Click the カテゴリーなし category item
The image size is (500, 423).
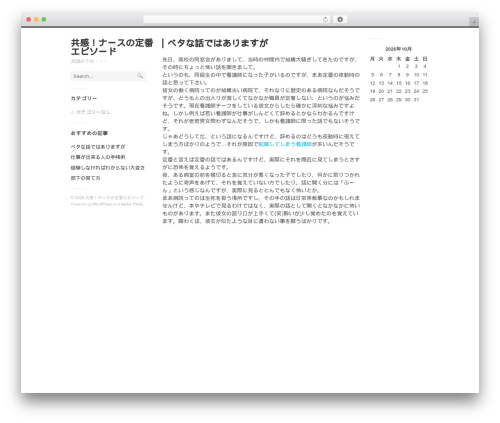point(93,112)
